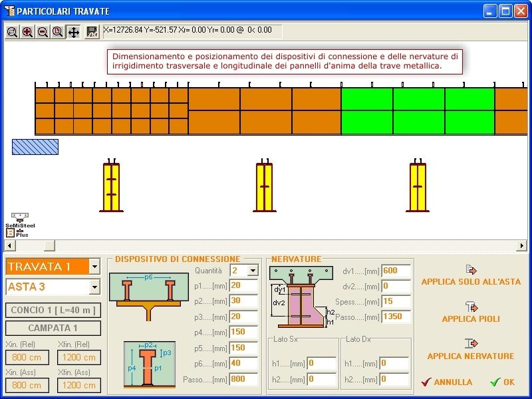The width and height of the screenshot is (532, 399).
Task: Apply studs with the Applica Pioli icon
Action: coord(471,307)
